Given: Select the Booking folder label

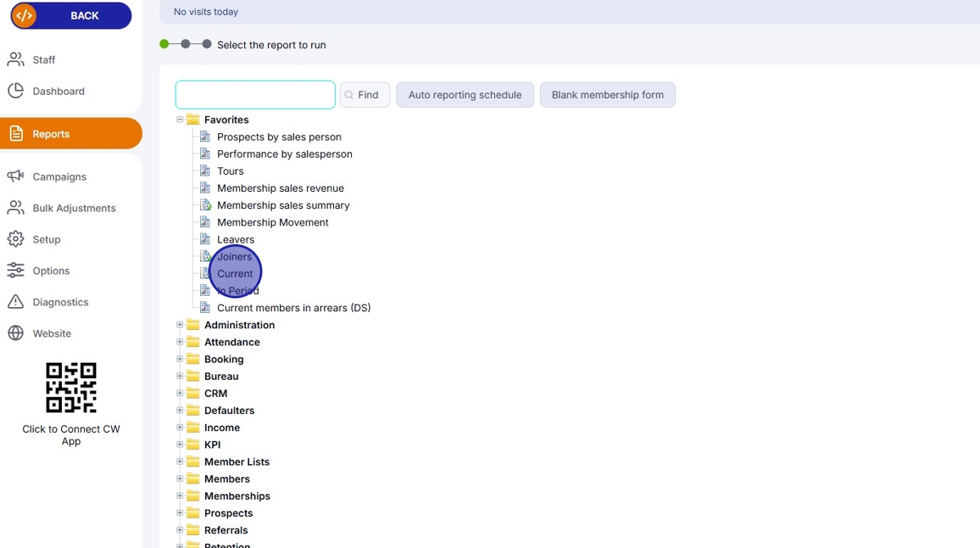Looking at the screenshot, I should 224,359.
